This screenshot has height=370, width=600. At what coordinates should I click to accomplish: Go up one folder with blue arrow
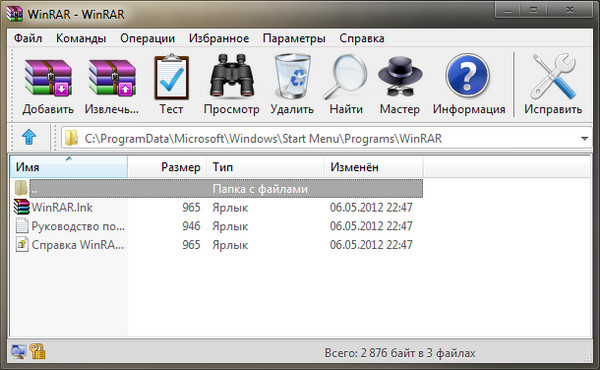pos(29,137)
